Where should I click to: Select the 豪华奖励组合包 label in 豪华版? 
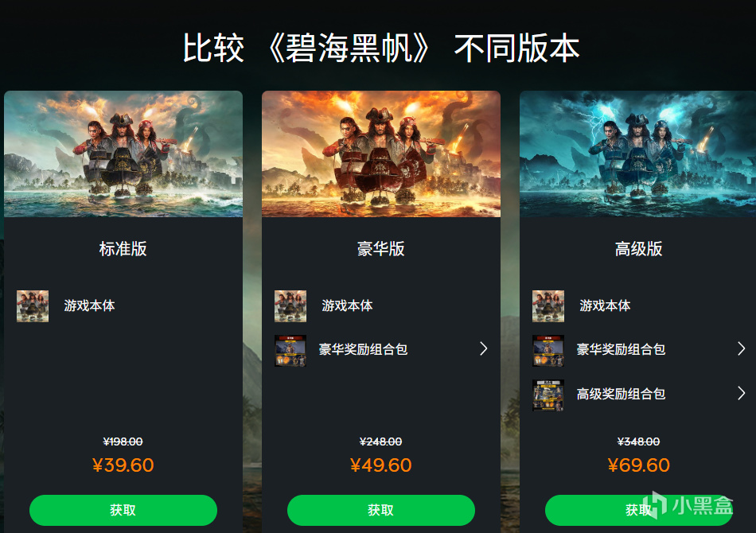pyautogui.click(x=363, y=349)
